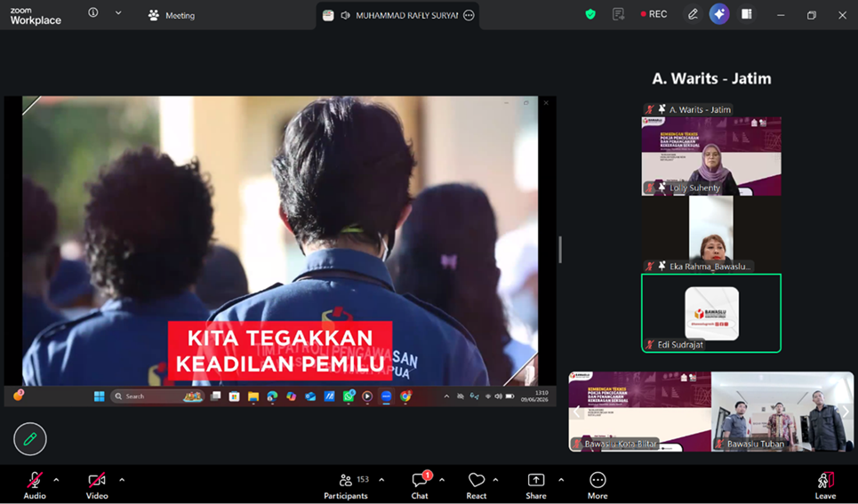Screen dimensions: 858x504
Task: Click the Share screen button
Action: [536, 485]
